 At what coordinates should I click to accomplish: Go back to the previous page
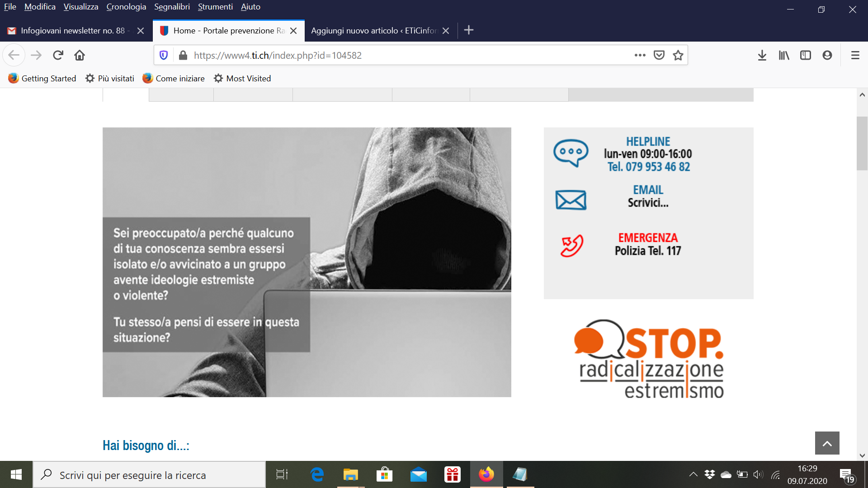click(x=14, y=55)
